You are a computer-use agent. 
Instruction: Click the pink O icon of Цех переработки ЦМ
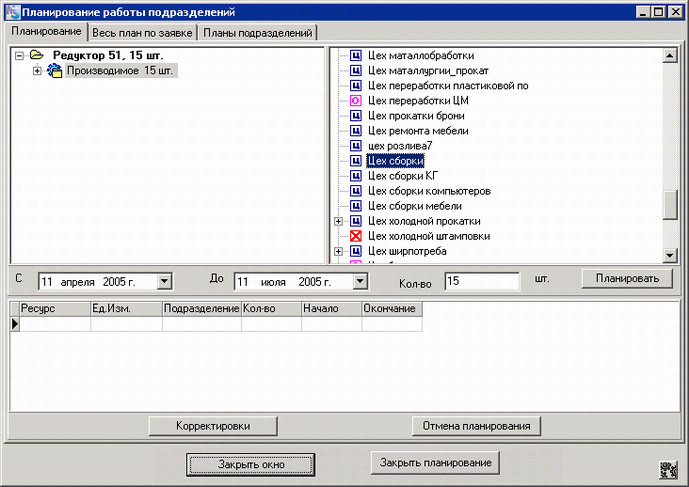coord(355,101)
